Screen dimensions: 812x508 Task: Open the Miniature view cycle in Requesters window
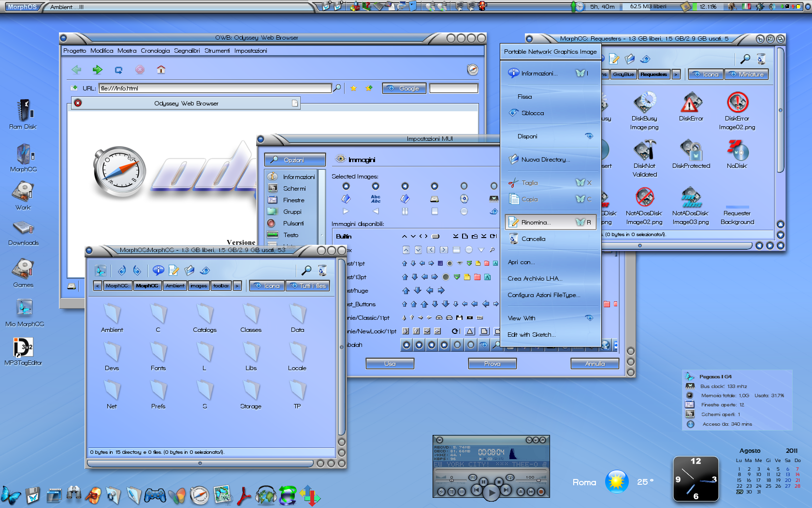(747, 75)
